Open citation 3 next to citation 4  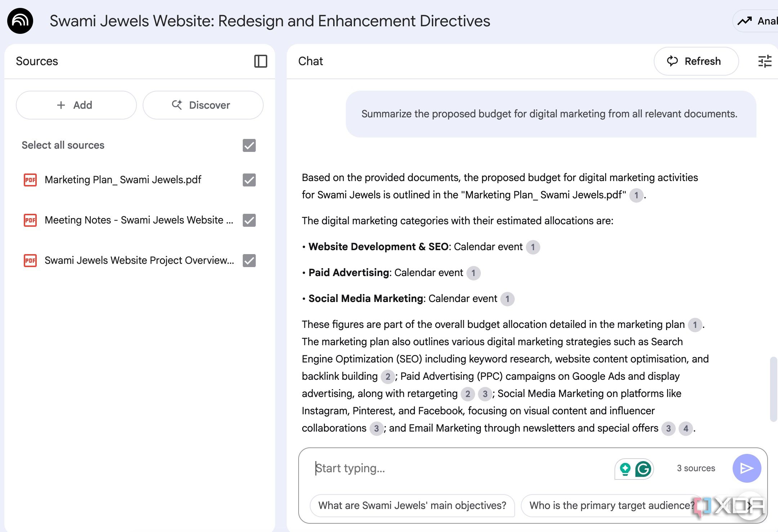[668, 428]
